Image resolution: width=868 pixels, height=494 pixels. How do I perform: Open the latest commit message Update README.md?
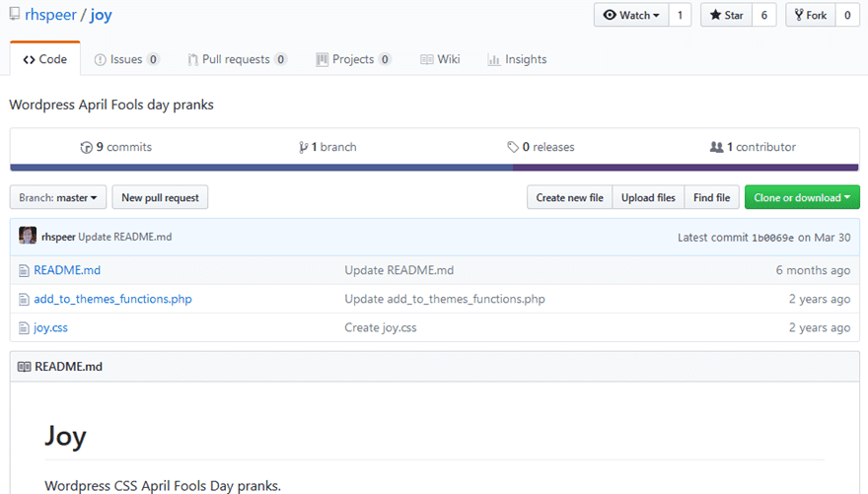(x=125, y=237)
